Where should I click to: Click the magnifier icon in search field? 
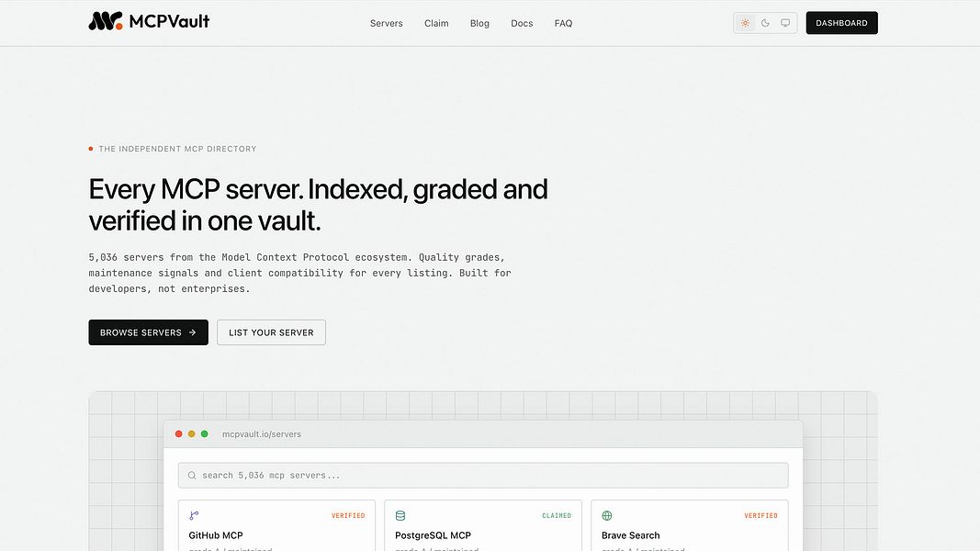pyautogui.click(x=192, y=476)
